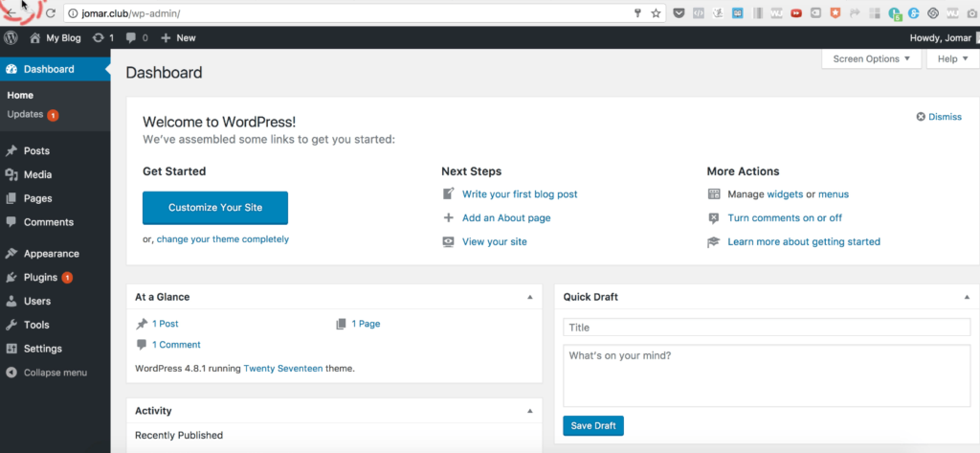Collapse the At a Glance widget

click(x=530, y=297)
